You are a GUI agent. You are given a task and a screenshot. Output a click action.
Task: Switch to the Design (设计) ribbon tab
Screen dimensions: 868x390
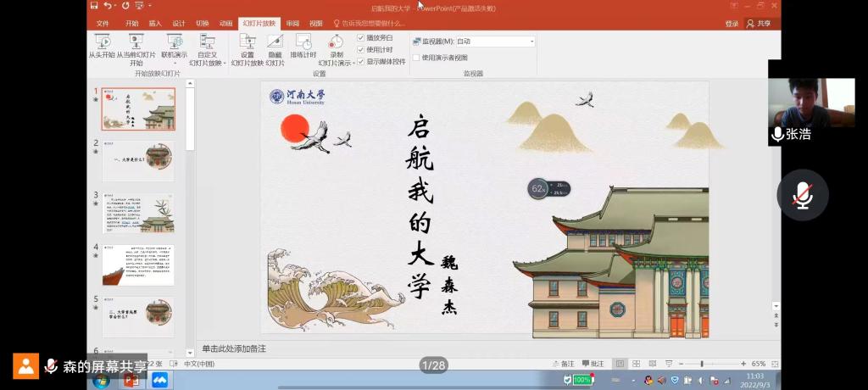(x=179, y=23)
